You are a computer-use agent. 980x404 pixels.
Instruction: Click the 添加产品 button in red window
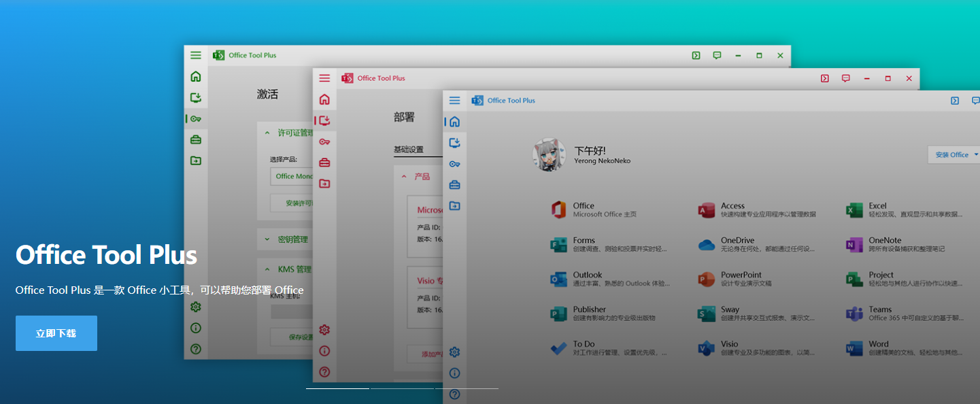425,354
